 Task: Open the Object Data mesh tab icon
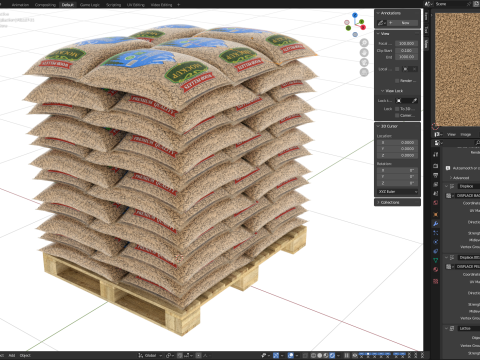click(435, 260)
